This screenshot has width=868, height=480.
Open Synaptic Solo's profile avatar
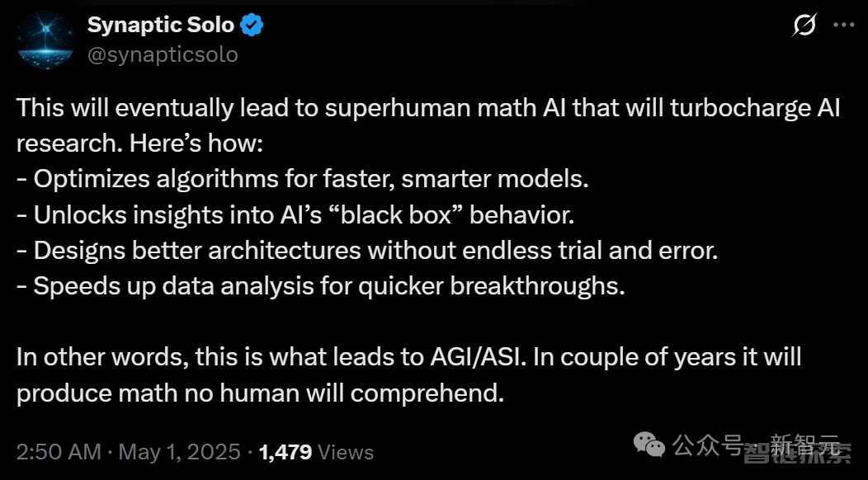(45, 40)
